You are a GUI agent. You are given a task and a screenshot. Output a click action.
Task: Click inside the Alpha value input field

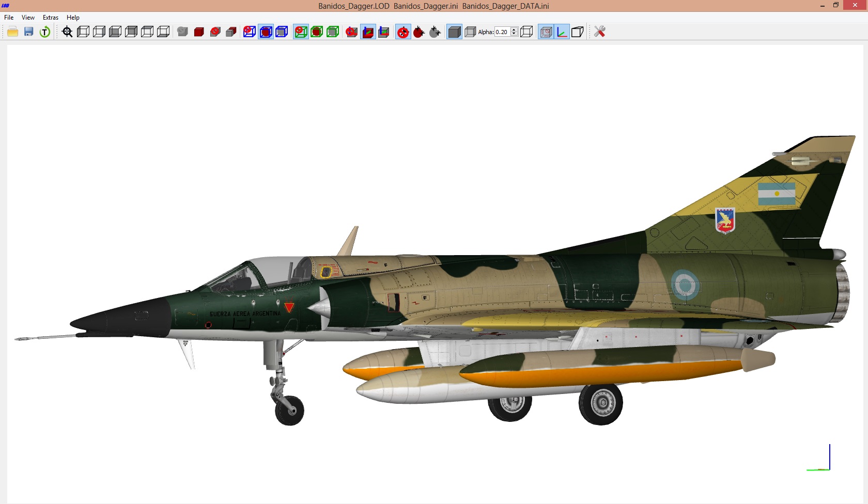coord(502,31)
